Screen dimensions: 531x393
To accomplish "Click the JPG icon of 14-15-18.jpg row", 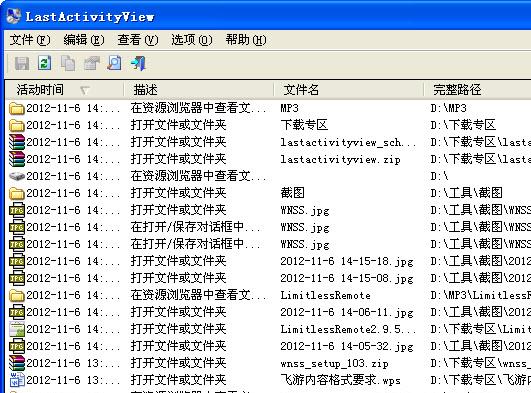I will click(17, 261).
